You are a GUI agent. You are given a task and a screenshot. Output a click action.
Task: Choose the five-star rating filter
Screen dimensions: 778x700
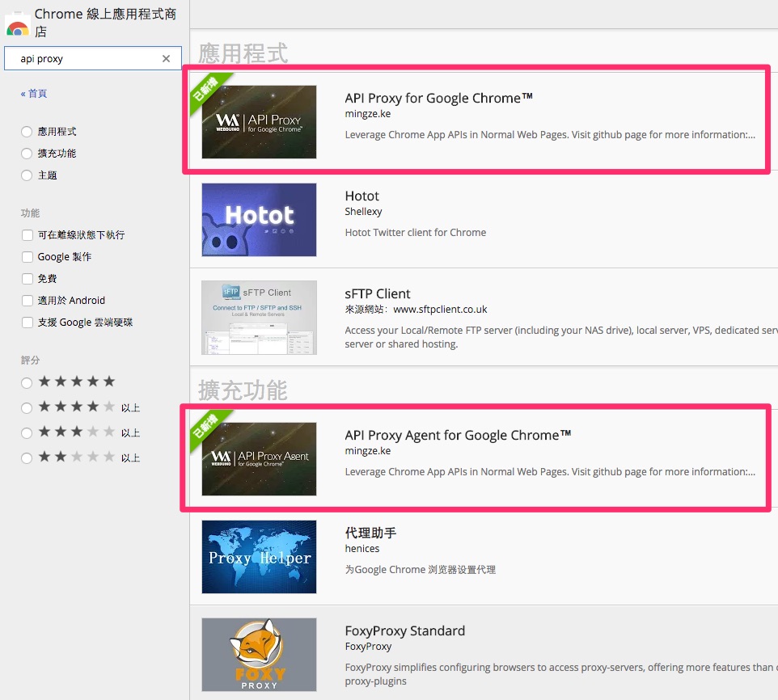(27, 382)
